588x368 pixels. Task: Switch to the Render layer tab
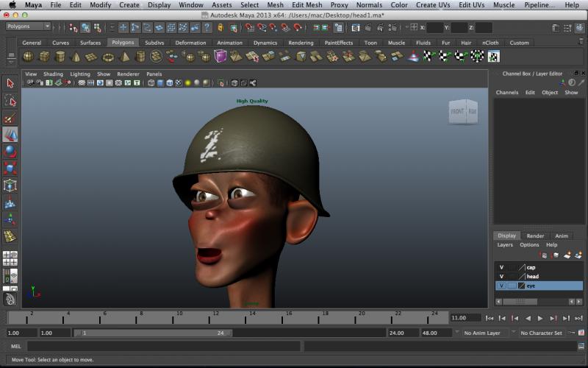tap(535, 236)
